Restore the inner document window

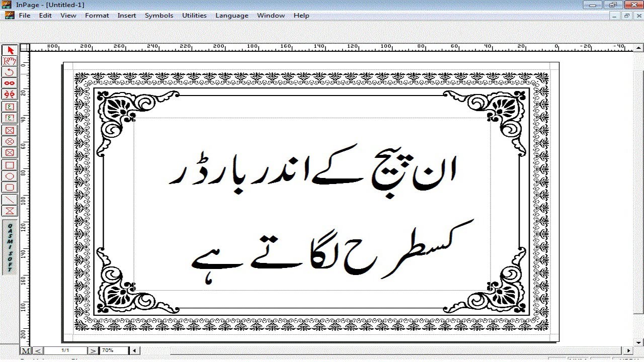coord(626,16)
